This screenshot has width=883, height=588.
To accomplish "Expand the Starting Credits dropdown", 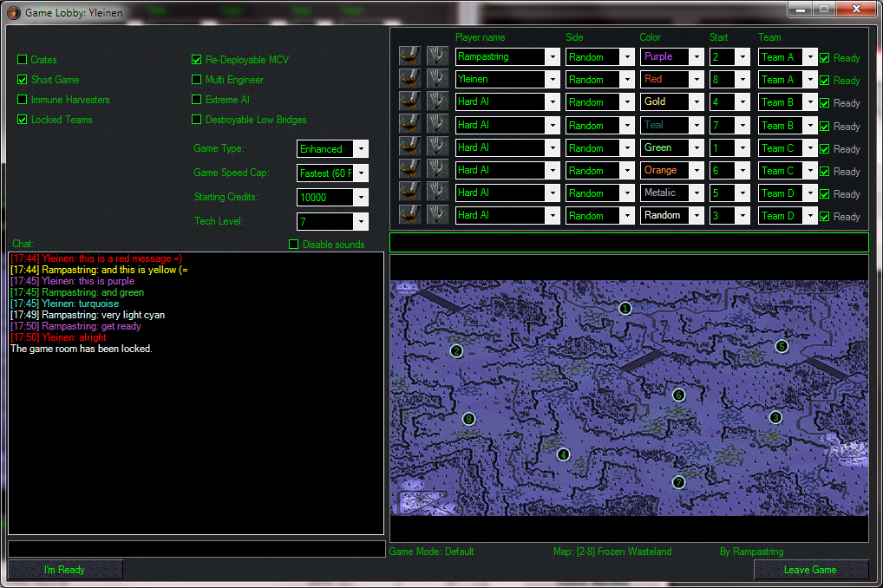I will 333,197.
